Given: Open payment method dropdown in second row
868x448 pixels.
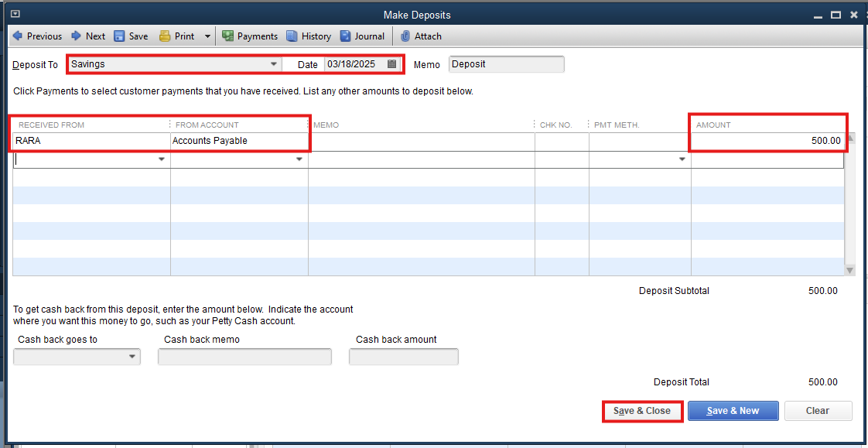Looking at the screenshot, I should (x=682, y=159).
